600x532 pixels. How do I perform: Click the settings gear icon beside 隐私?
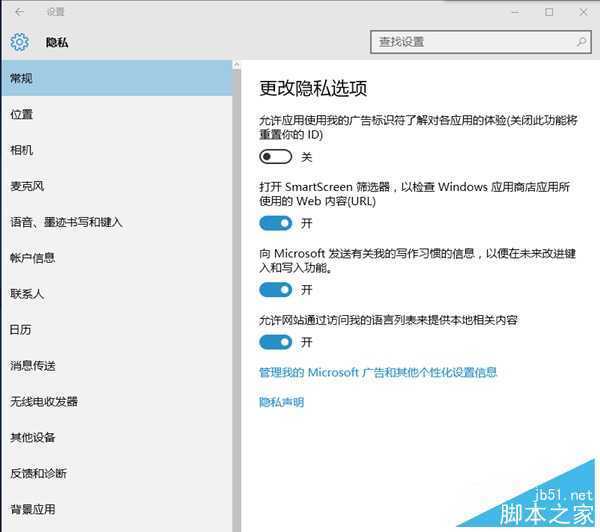[19, 42]
